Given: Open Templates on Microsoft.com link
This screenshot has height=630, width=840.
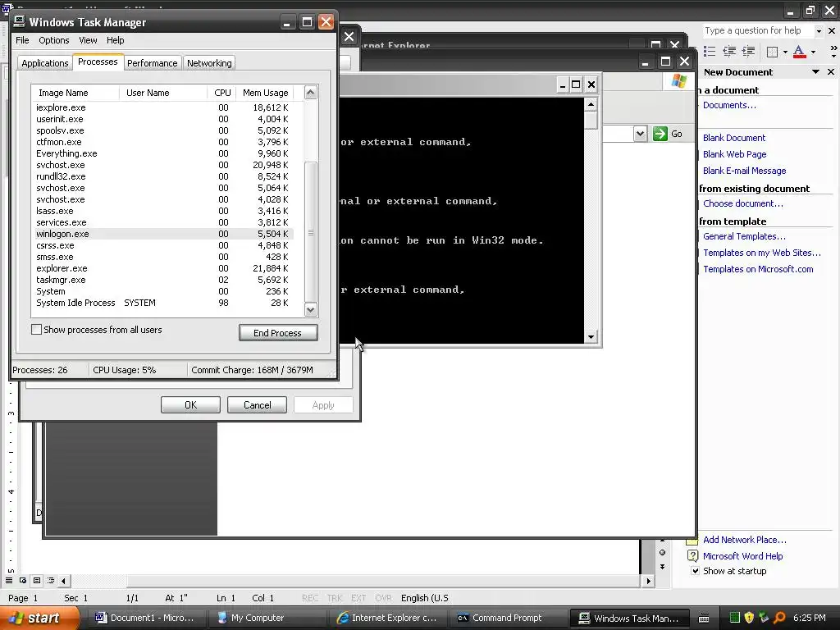Looking at the screenshot, I should [758, 269].
